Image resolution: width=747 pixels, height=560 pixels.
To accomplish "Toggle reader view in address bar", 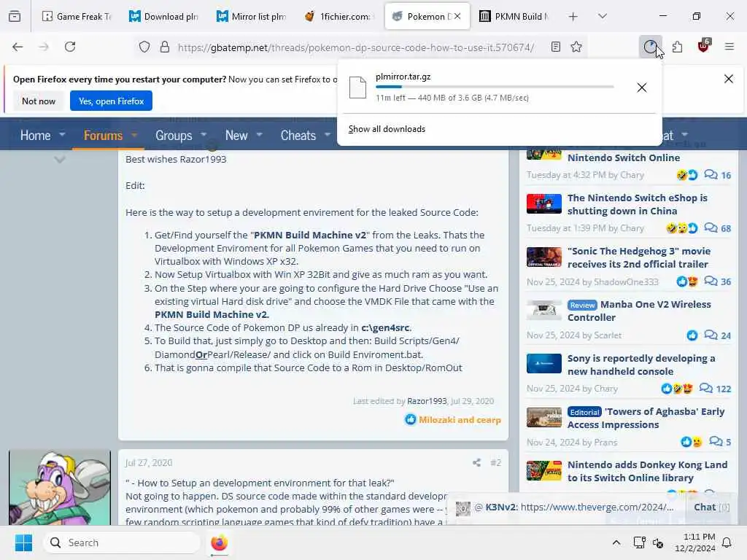I will tap(555, 47).
